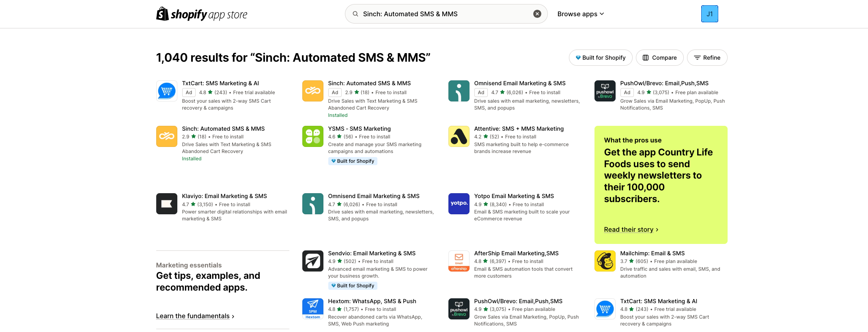Open 'Sendvio: Email Marketing & SMS' title
This screenshot has height=332, width=868.
(x=372, y=253)
